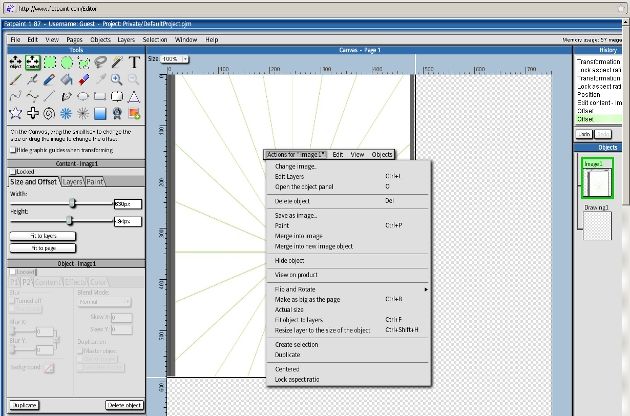The width and height of the screenshot is (630, 416).
Task: Open the Help menu
Action: click(212, 39)
